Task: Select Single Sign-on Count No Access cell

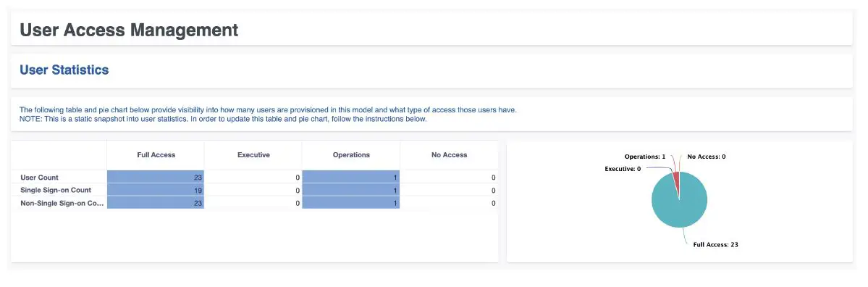Action: tap(449, 190)
